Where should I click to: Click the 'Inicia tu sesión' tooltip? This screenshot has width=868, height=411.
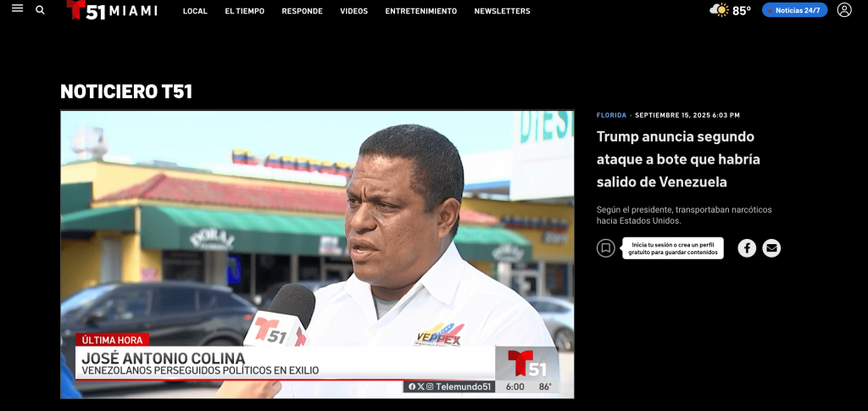[x=675, y=248]
